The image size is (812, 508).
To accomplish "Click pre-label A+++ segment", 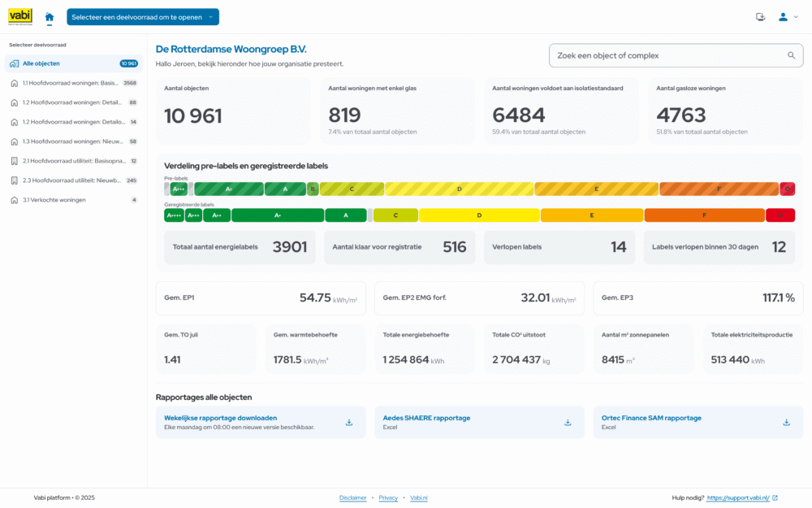I will [179, 189].
